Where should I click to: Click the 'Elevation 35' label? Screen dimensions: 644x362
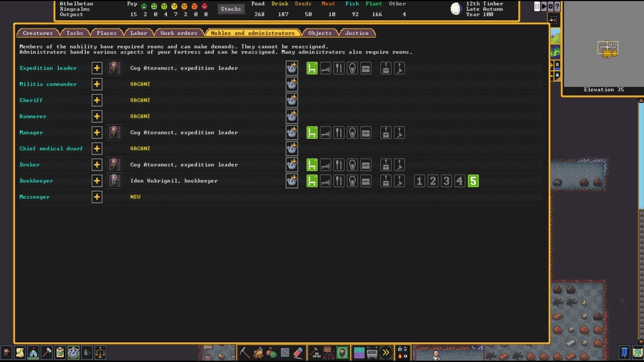click(x=604, y=90)
